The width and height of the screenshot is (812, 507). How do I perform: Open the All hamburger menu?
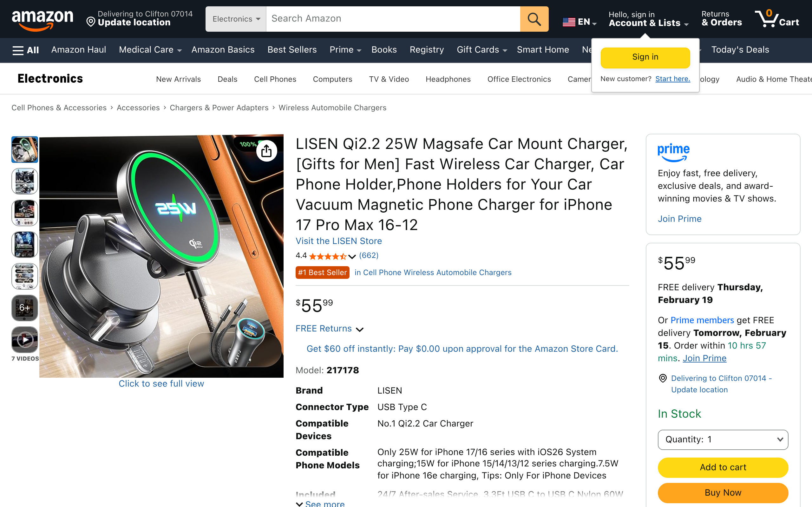click(x=25, y=50)
